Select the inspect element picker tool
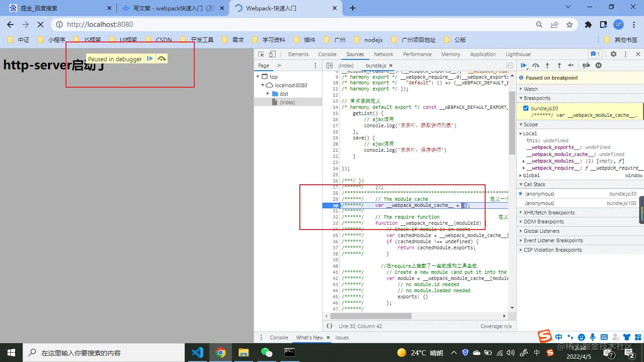Viewport: 644px width, 362px height. point(261,54)
